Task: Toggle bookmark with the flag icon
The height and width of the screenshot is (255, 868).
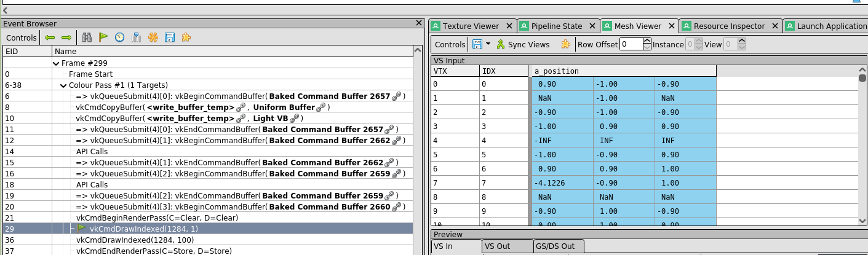Action: (x=103, y=37)
